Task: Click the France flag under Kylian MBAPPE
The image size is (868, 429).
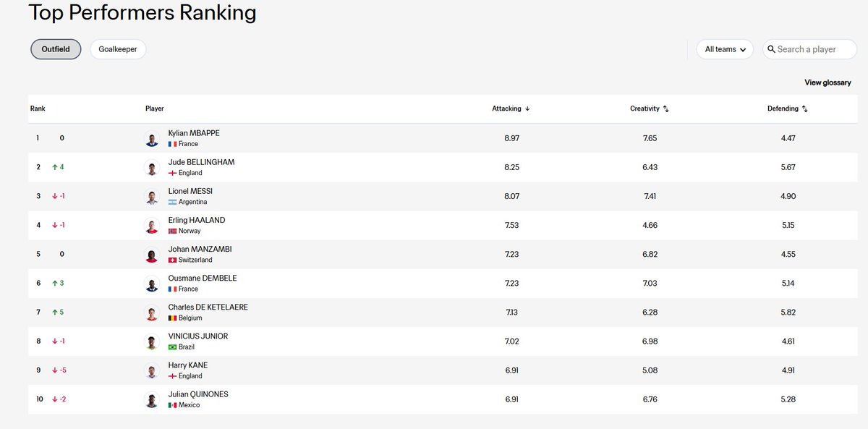Action: (172, 144)
